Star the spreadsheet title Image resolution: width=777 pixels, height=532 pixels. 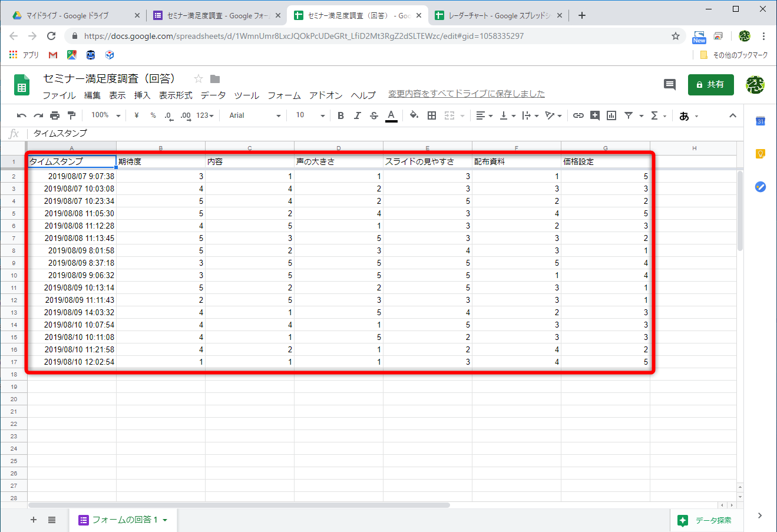pyautogui.click(x=199, y=79)
